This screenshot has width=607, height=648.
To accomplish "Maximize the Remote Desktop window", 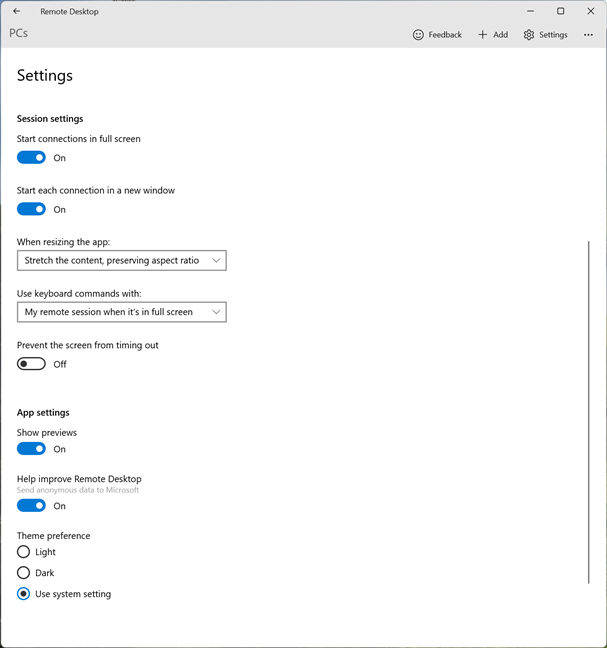I will pos(560,11).
